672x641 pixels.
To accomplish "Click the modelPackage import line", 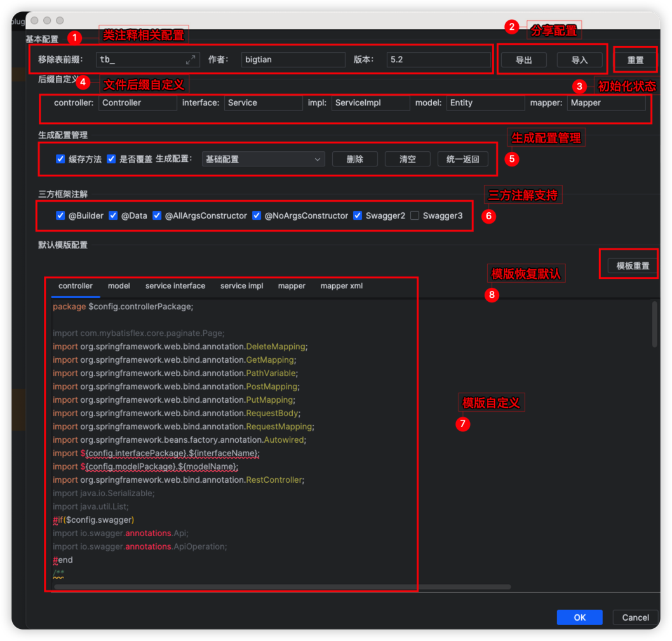I will click(x=145, y=466).
